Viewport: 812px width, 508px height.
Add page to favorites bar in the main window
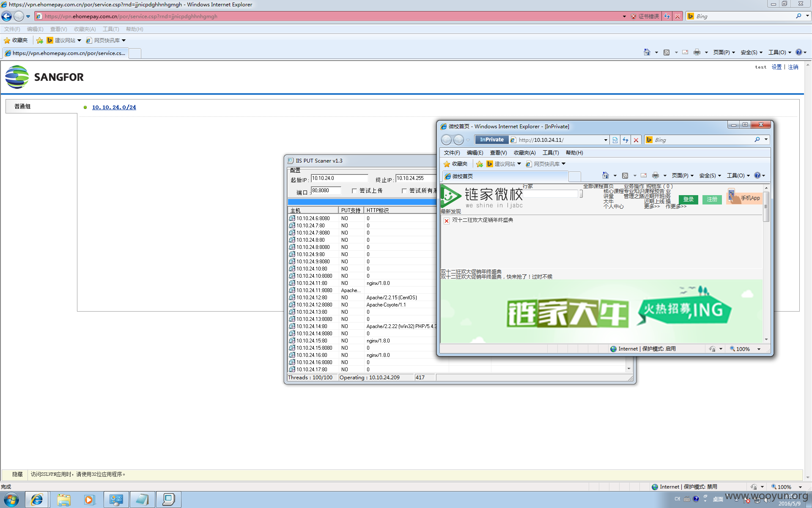40,40
